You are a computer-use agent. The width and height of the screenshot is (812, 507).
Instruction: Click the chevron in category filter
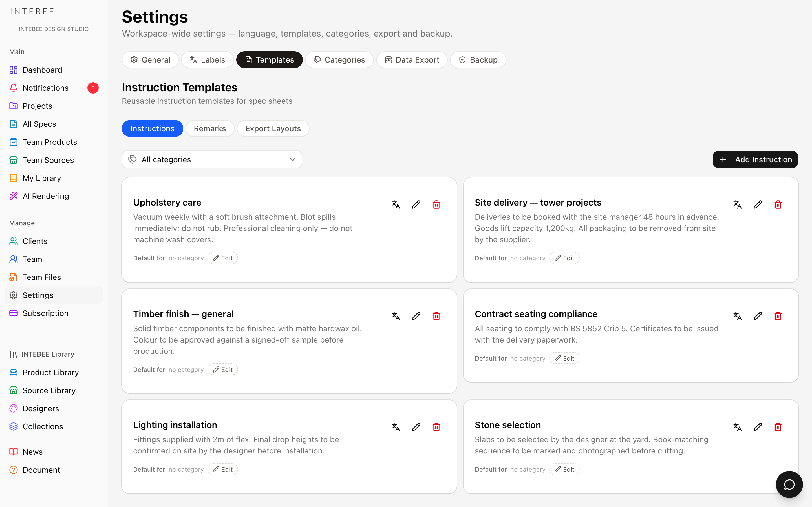click(293, 159)
